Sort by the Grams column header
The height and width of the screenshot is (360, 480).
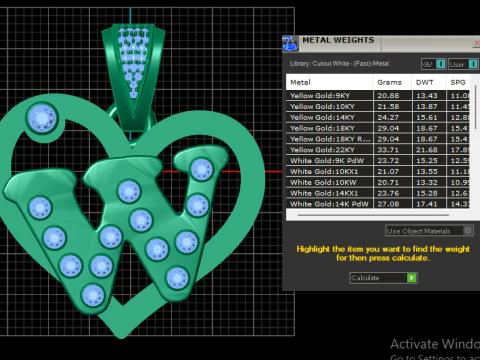coord(392,82)
